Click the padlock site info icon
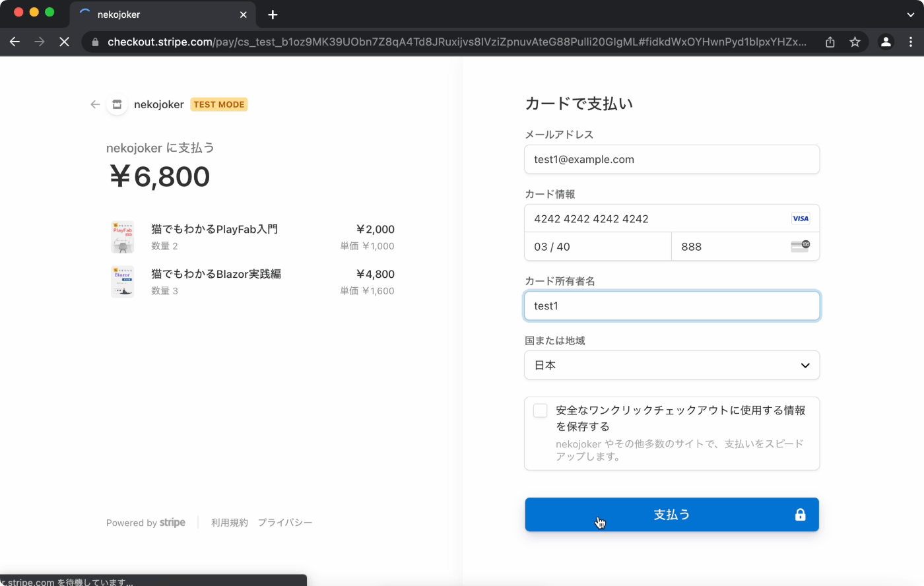The height and width of the screenshot is (586, 924). (x=96, y=42)
